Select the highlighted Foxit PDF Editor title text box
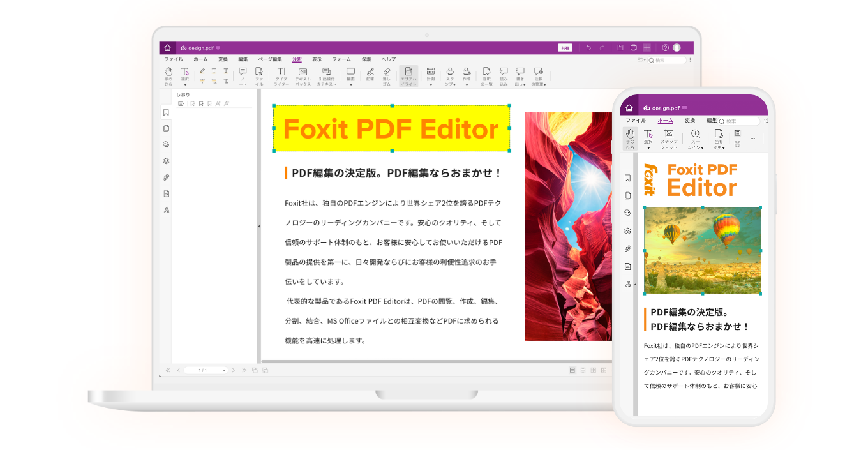Viewport: 868px width, 450px height. (392, 130)
